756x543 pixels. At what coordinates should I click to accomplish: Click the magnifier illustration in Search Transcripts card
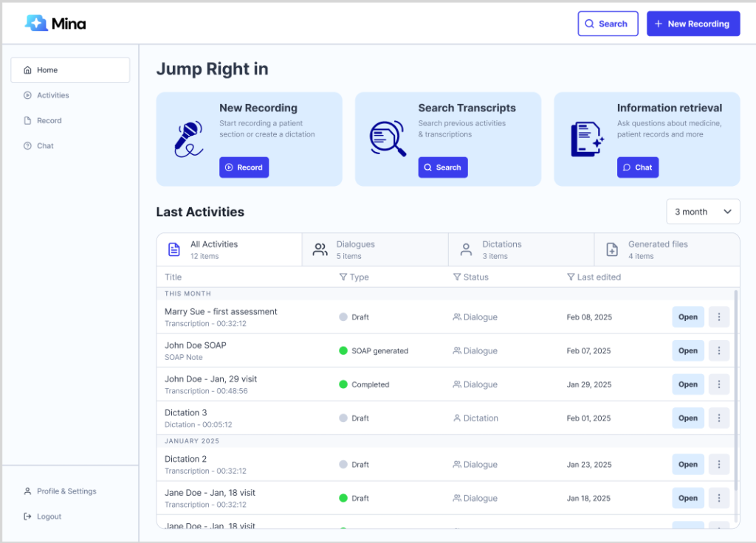(388, 138)
